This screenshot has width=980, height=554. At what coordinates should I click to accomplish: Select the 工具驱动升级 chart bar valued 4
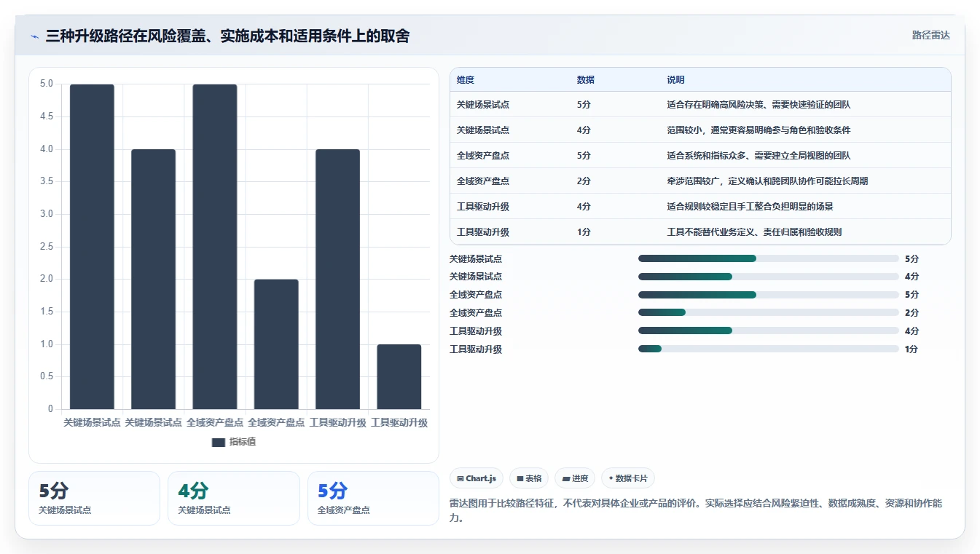point(338,279)
